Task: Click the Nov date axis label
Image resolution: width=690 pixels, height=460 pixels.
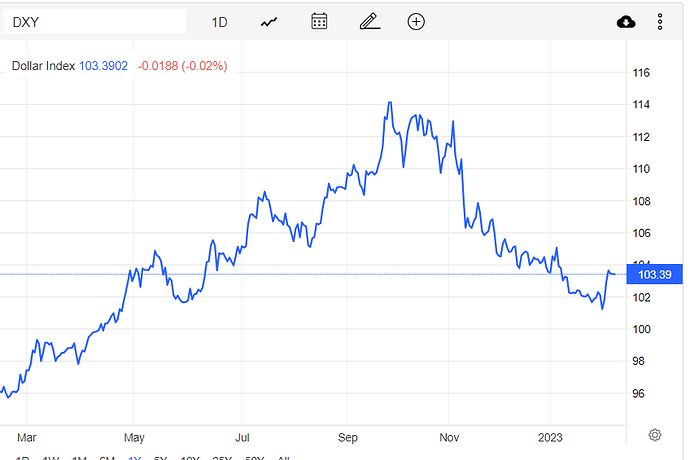Action: click(x=449, y=437)
